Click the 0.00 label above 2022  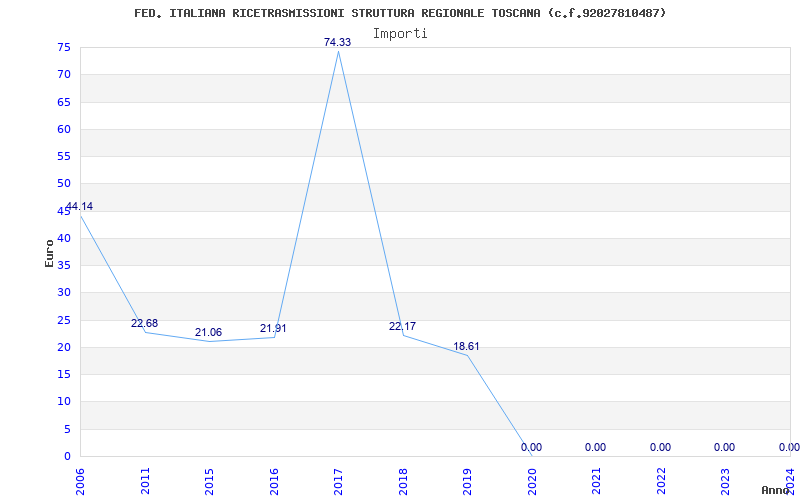(x=660, y=447)
